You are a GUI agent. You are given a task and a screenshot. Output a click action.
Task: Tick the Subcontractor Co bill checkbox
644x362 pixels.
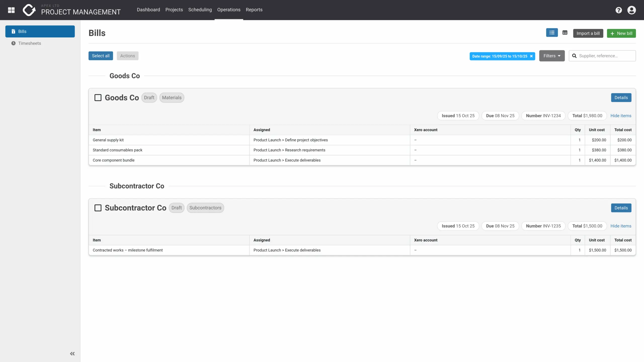pyautogui.click(x=98, y=208)
